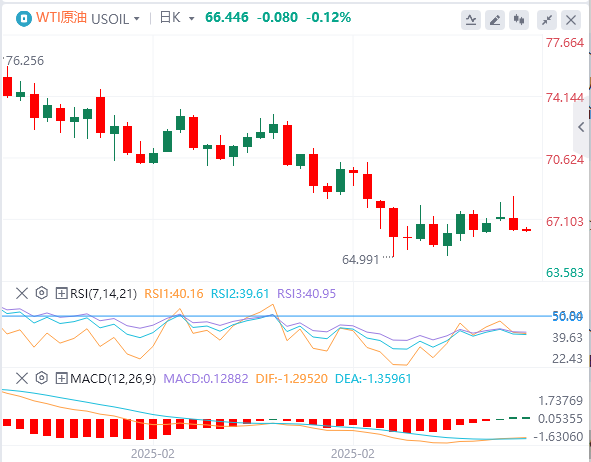591x462 pixels.
Task: Click the RSI(7,14,21) label
Action: (103, 294)
